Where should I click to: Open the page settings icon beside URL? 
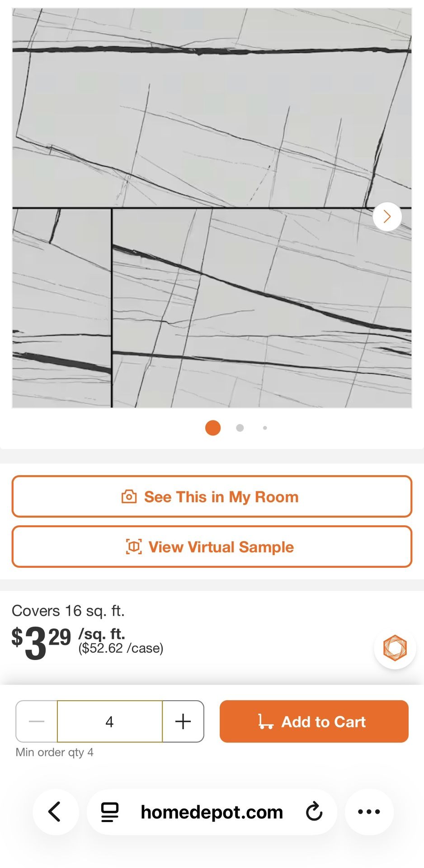[110, 812]
